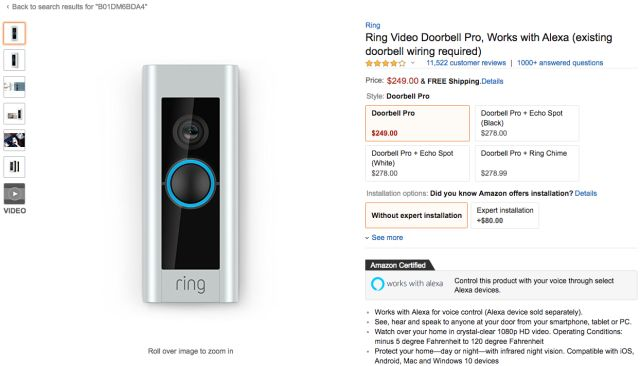Select the second doorbell side-view thumbnail
640x366 pixels.
14,60
